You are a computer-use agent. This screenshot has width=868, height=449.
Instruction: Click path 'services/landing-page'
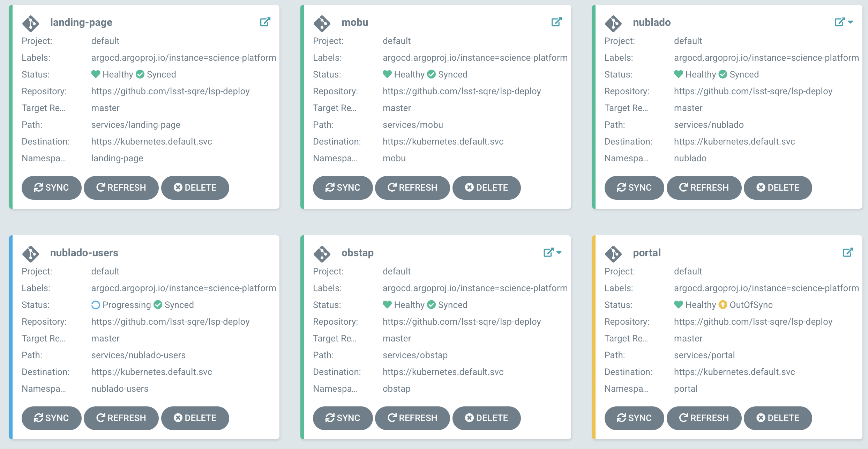tap(136, 125)
